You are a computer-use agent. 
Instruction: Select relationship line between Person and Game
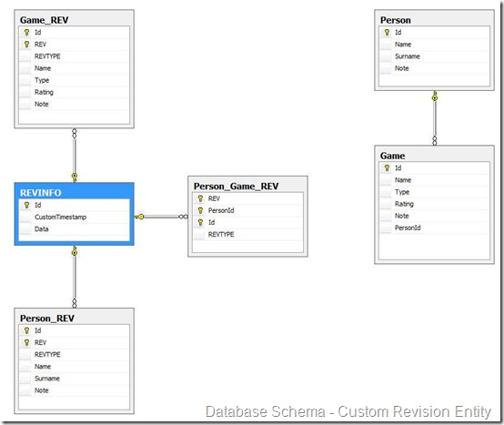[x=435, y=118]
